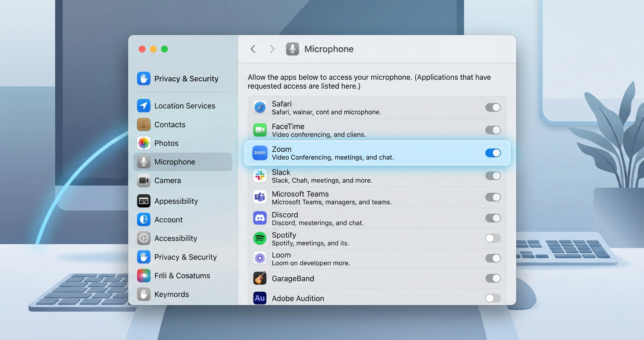This screenshot has height=340, width=644.
Task: Click the Microsoft Teams app icon
Action: point(260,197)
